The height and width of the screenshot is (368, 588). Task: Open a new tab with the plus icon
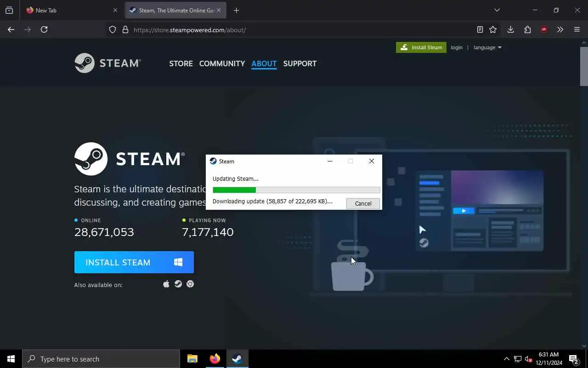[x=236, y=10]
